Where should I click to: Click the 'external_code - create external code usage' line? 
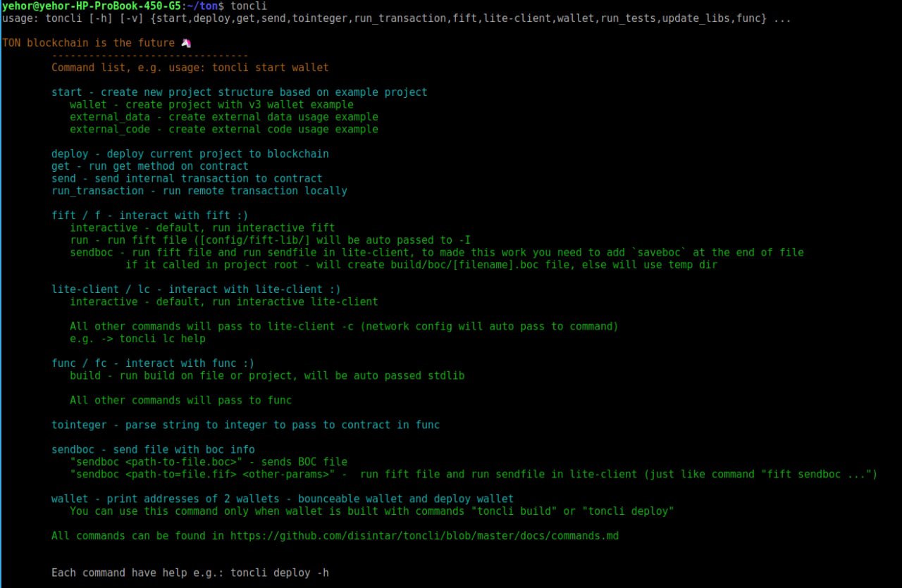click(224, 129)
